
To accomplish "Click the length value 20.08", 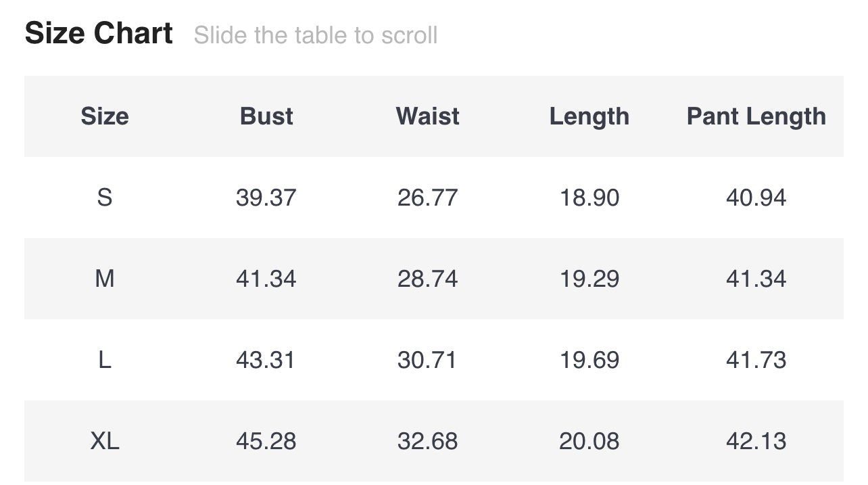I will click(589, 441).
